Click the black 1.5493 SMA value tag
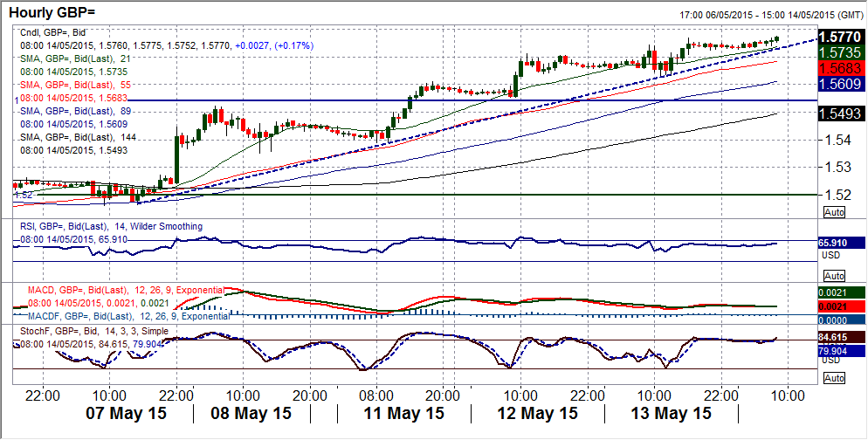Screen dimensions: 868x440 [x=842, y=114]
